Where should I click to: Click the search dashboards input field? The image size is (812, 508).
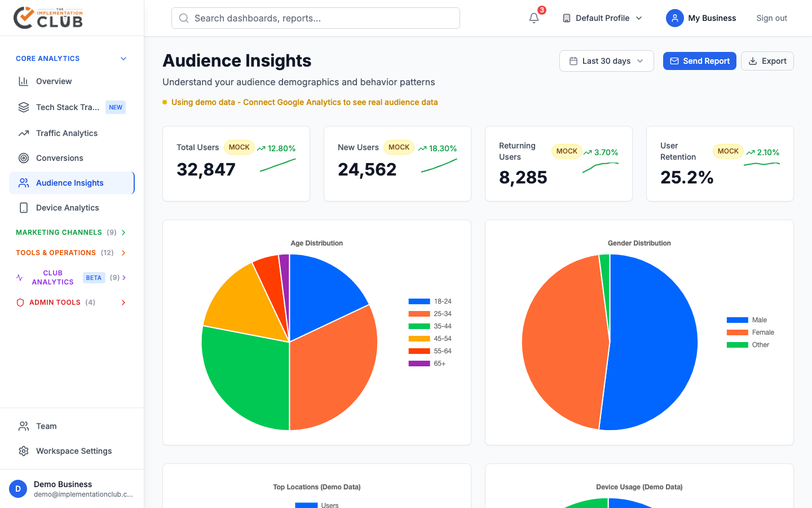(x=316, y=18)
